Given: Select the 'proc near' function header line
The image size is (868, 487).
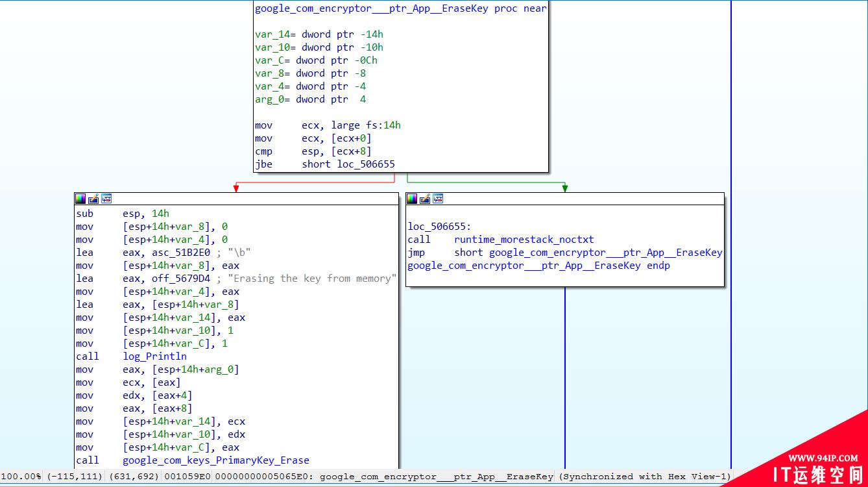Looking at the screenshot, I should (401, 8).
